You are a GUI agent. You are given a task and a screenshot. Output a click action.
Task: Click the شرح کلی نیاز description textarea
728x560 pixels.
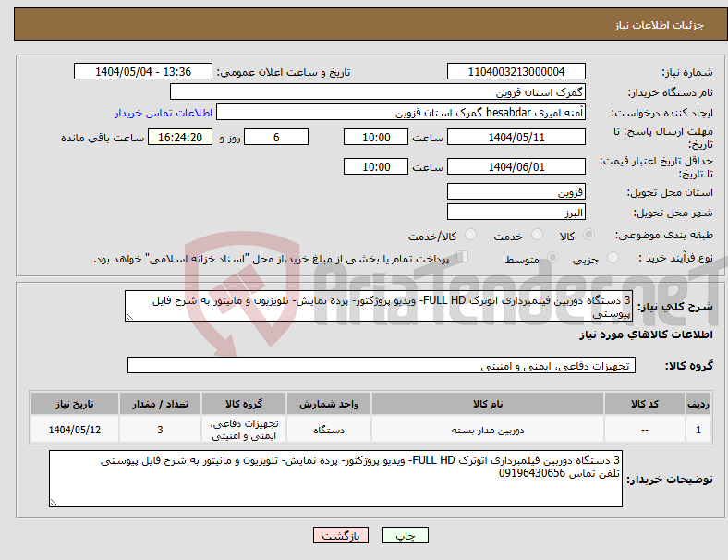(379, 306)
